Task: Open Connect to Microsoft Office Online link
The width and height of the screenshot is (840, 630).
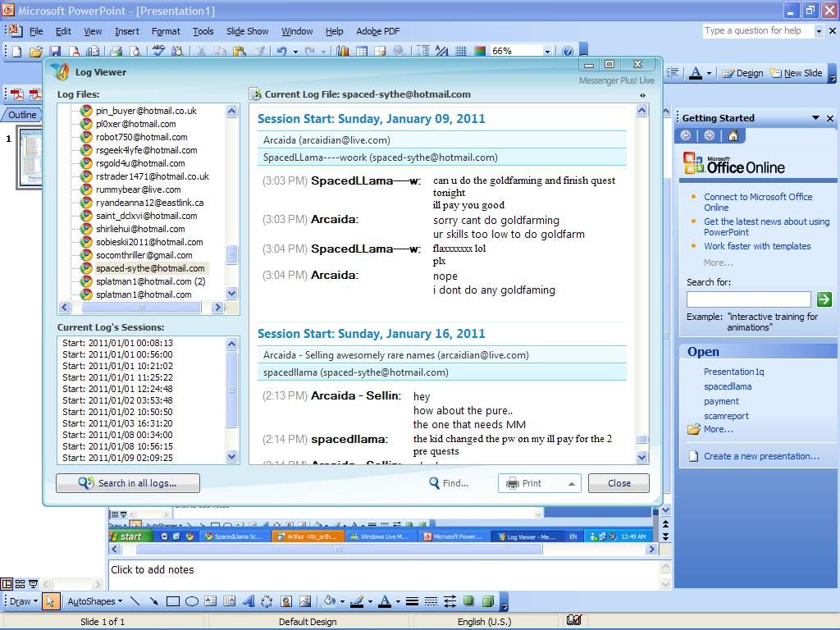Action: (x=757, y=202)
